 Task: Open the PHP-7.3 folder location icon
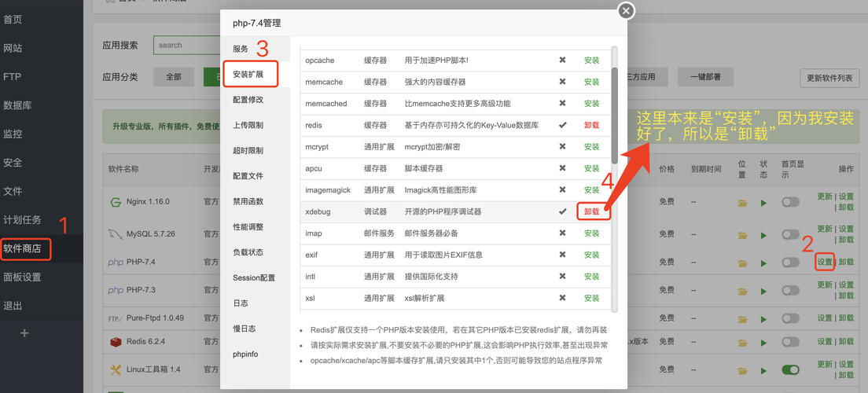pos(743,291)
